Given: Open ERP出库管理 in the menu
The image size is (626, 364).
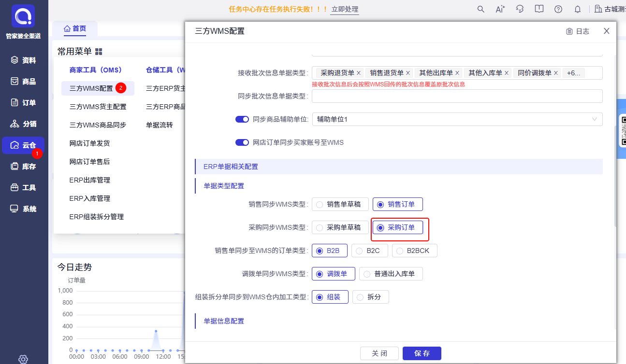Looking at the screenshot, I should point(90,180).
